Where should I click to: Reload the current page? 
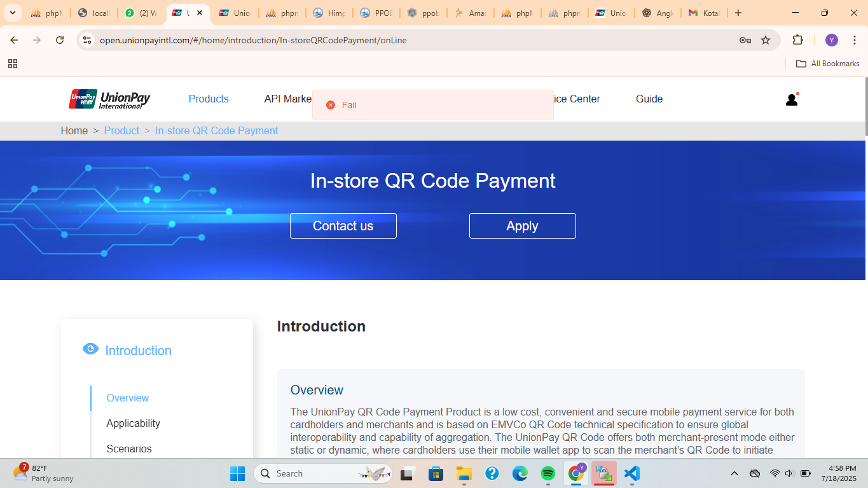pos(60,40)
